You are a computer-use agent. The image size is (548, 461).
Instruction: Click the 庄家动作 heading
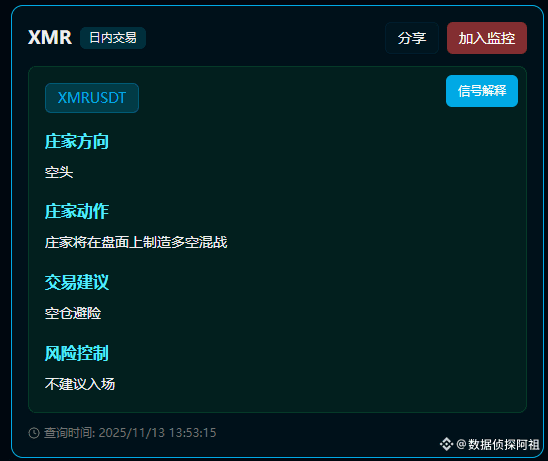point(77,211)
